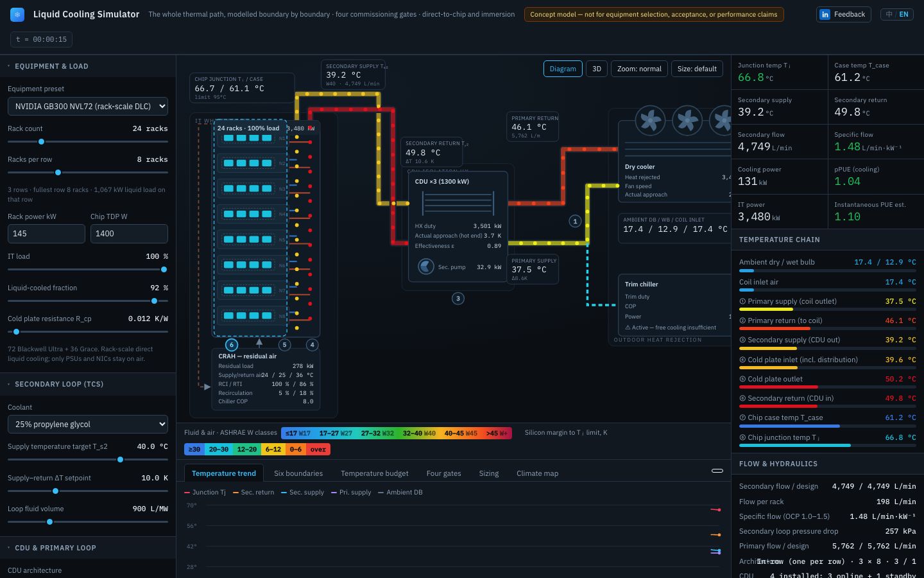
Task: Click the Chip TDP W input field
Action: pyautogui.click(x=129, y=234)
